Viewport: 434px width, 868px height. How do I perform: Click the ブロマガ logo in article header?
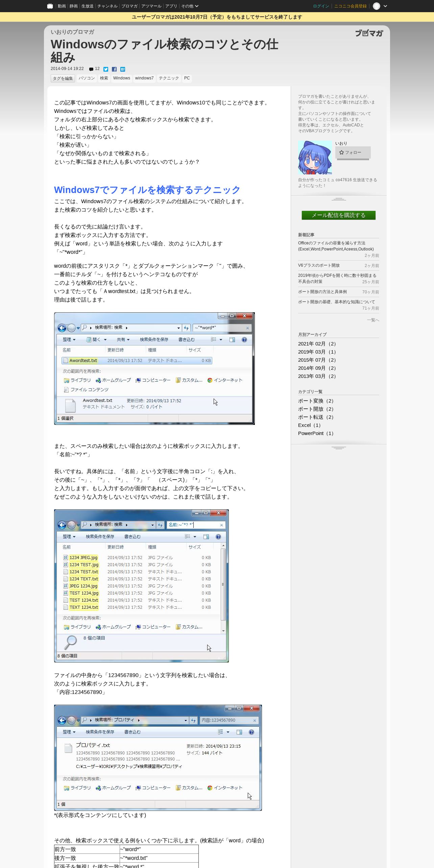point(369,33)
